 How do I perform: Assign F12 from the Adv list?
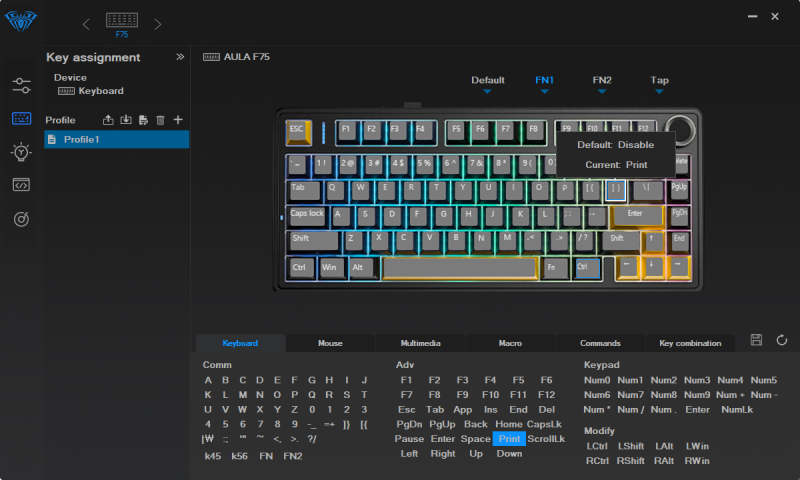pos(546,394)
